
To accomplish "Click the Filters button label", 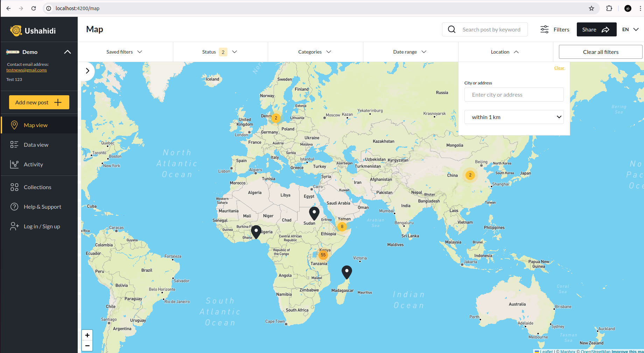I will pyautogui.click(x=561, y=29).
